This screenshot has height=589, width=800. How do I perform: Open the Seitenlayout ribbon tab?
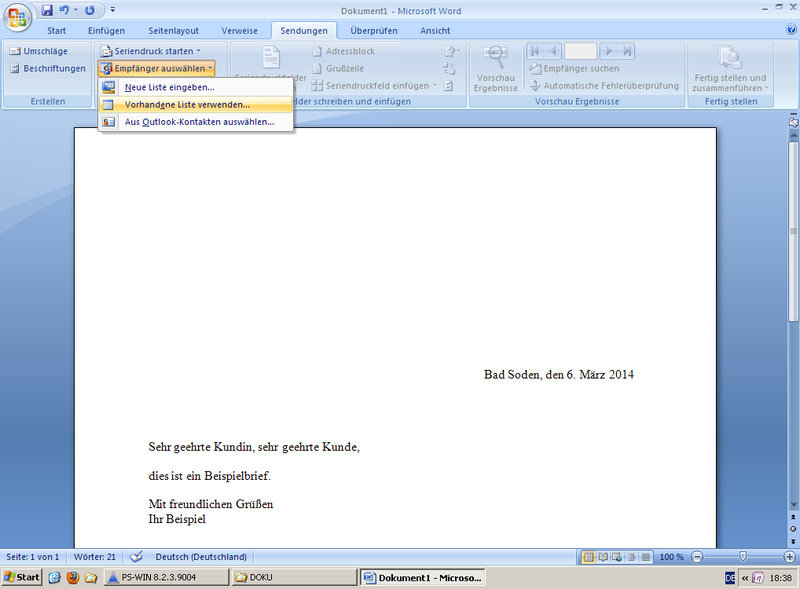tap(173, 31)
